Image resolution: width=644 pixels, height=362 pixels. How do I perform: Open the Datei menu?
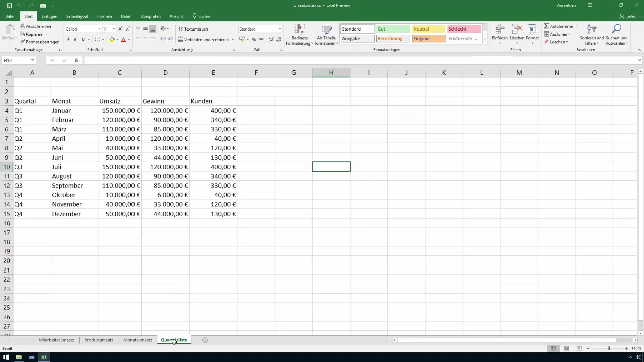(10, 16)
